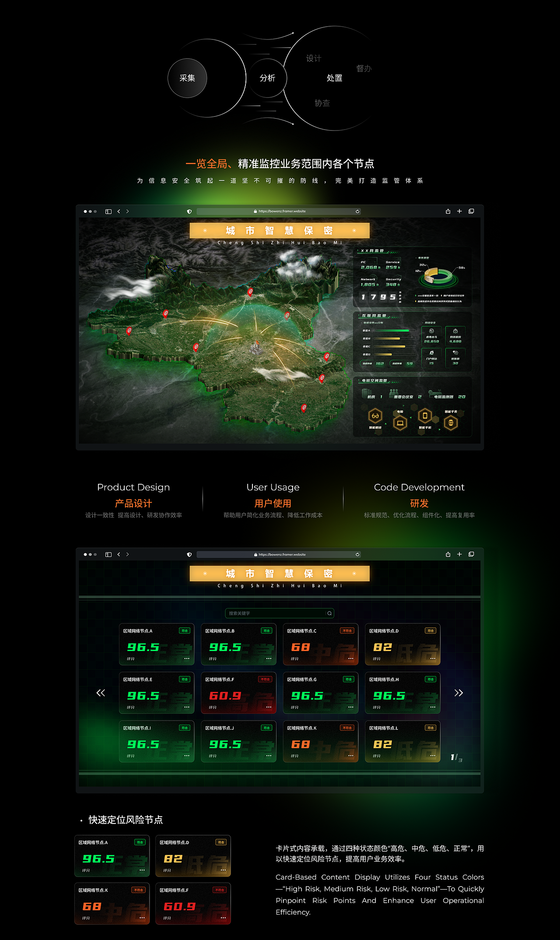Open the chat tile showing 30
Viewport: 560px width, 940px height.
click(455, 358)
